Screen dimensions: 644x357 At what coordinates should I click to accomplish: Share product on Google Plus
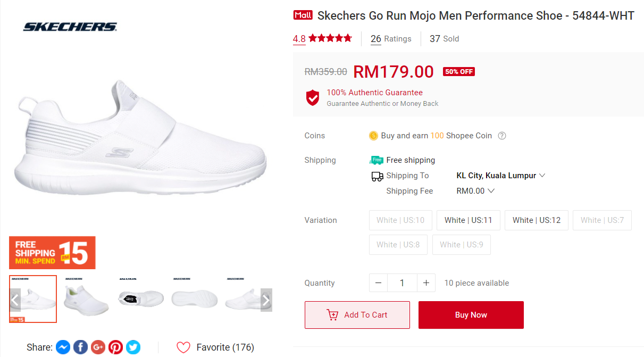tap(98, 347)
